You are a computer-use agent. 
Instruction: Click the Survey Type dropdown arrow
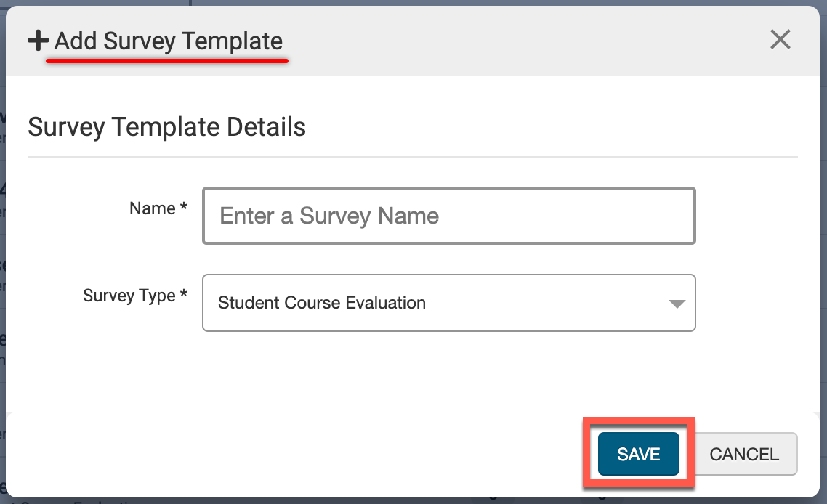(677, 304)
